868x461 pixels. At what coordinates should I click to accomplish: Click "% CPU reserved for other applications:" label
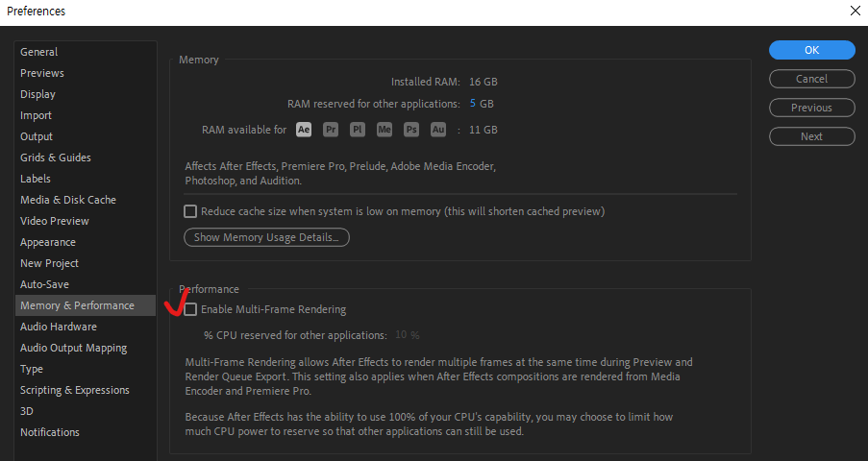point(295,335)
